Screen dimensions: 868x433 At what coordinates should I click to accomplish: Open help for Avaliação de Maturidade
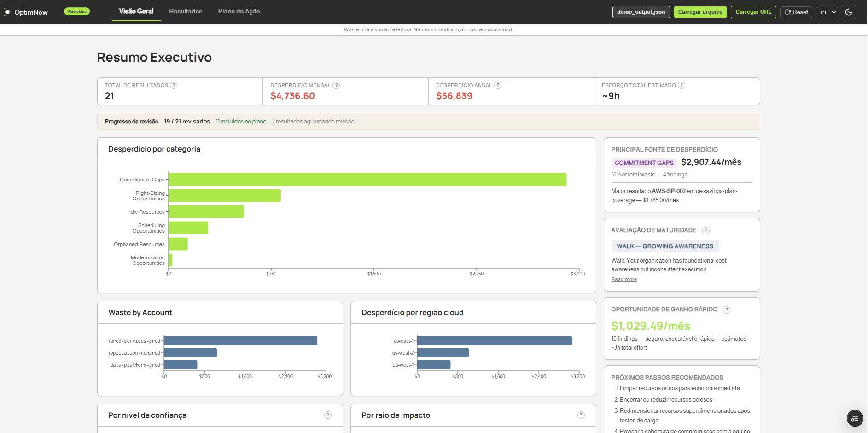[705, 231]
